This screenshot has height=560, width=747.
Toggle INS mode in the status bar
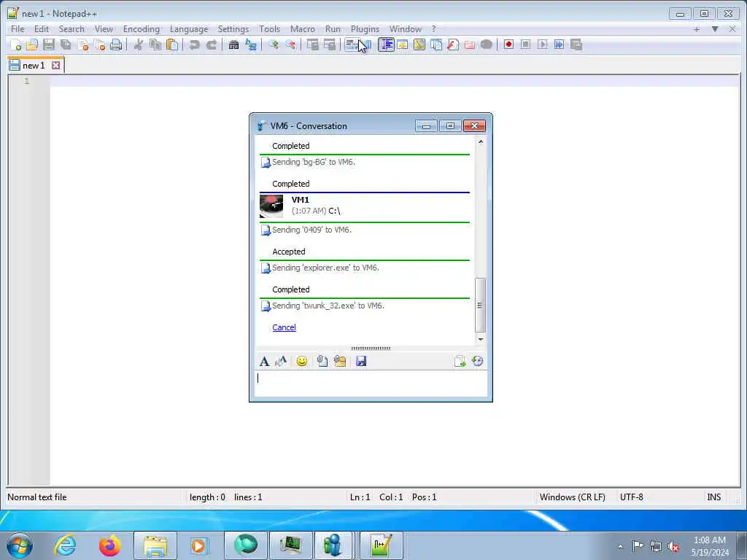pyautogui.click(x=713, y=497)
